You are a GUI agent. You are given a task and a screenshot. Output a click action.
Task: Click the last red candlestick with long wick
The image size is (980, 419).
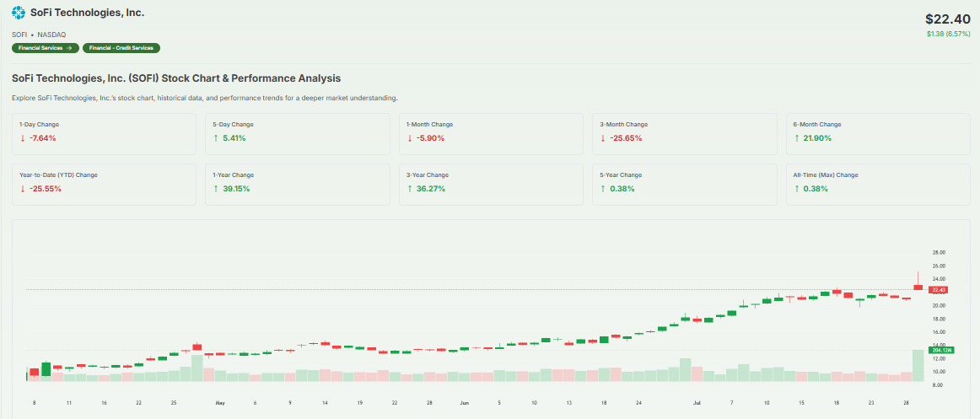tap(918, 281)
